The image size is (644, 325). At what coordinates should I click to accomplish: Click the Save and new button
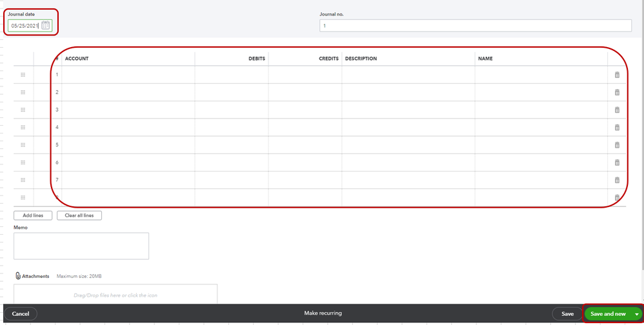(x=609, y=314)
